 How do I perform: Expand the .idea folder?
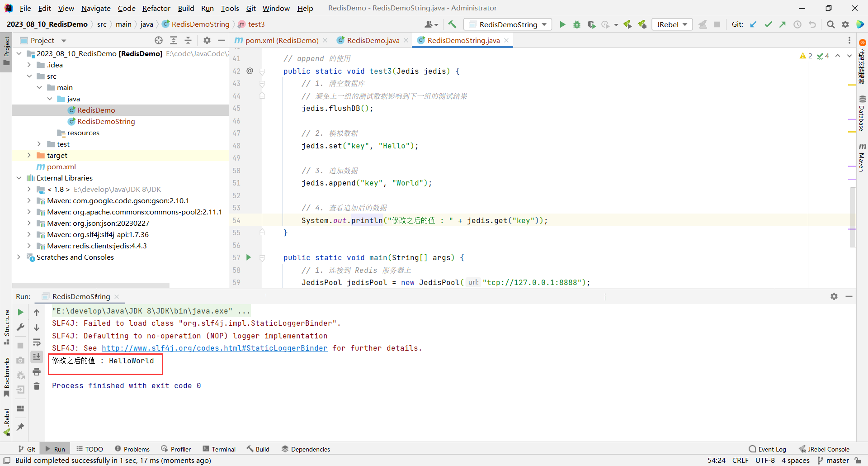point(29,65)
